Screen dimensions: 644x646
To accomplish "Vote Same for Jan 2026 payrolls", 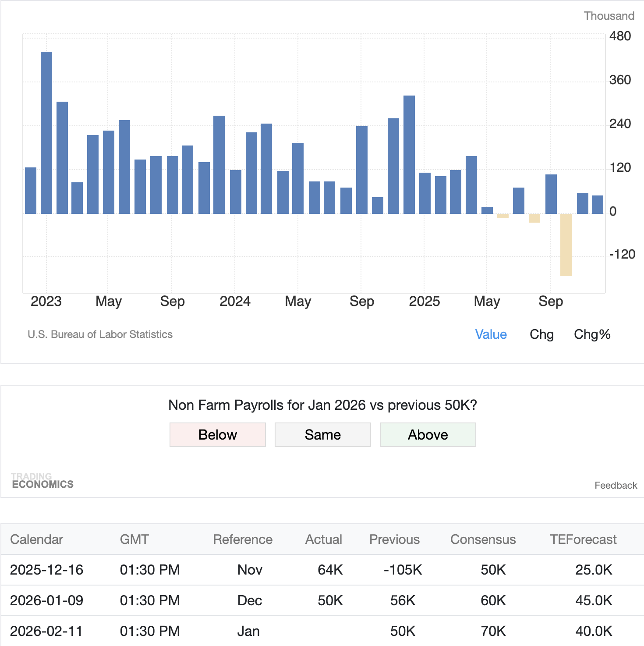I will pyautogui.click(x=323, y=435).
